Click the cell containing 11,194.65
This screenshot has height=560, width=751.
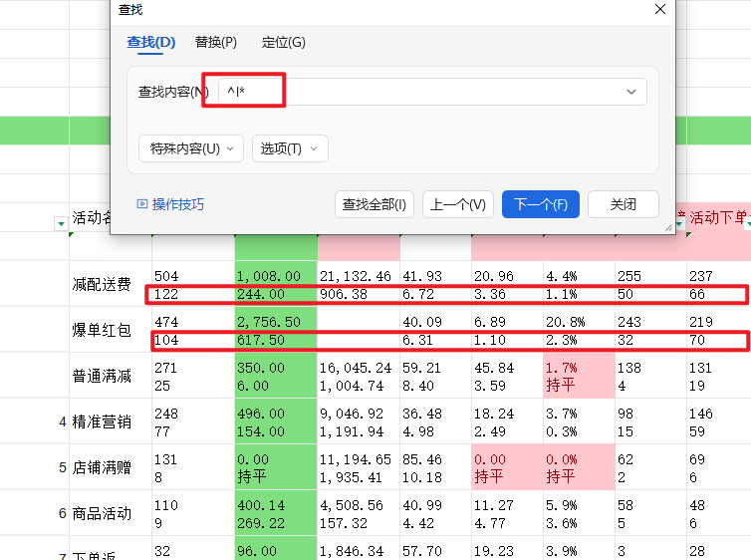(x=359, y=468)
